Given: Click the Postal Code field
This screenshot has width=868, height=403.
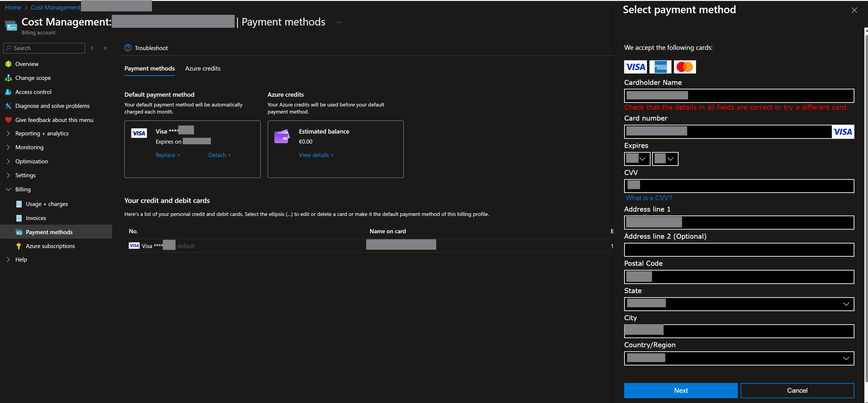Looking at the screenshot, I should pyautogui.click(x=739, y=277).
